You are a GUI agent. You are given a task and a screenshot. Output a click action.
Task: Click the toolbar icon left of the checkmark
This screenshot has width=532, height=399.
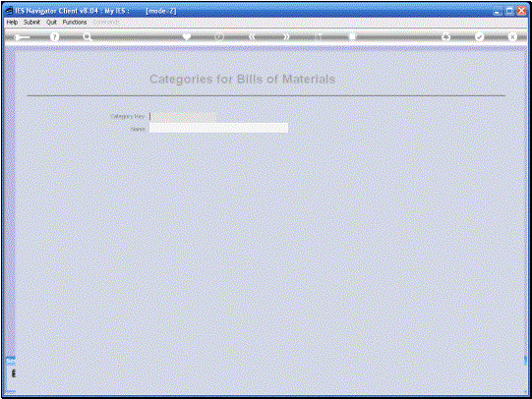click(x=445, y=36)
